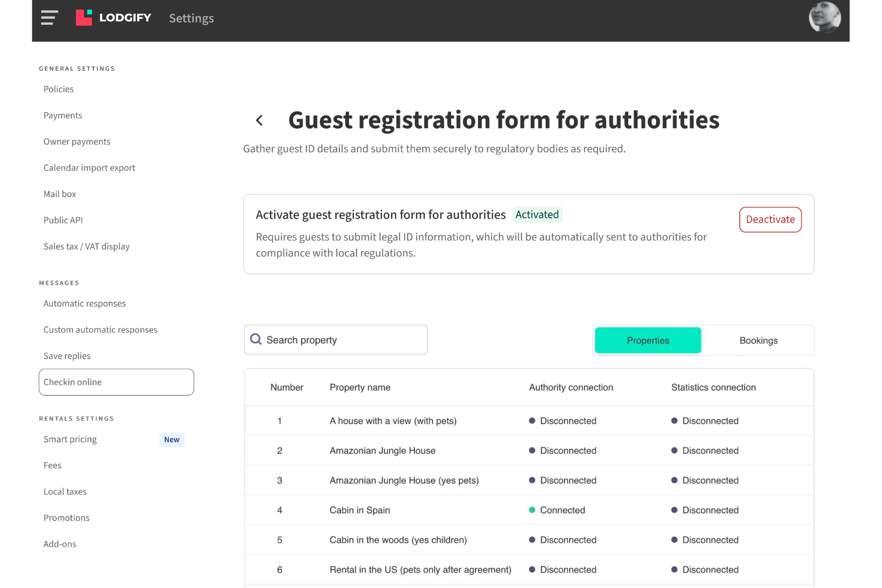882x588 pixels.
Task: Click the green Connected status dot for Cabin in Spain
Action: 532,510
